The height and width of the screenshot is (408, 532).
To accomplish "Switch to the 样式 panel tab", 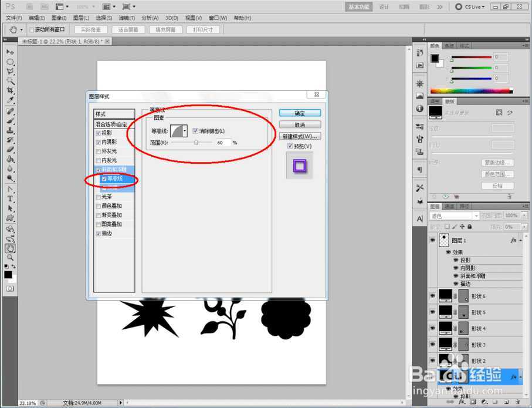I will tap(464, 46).
